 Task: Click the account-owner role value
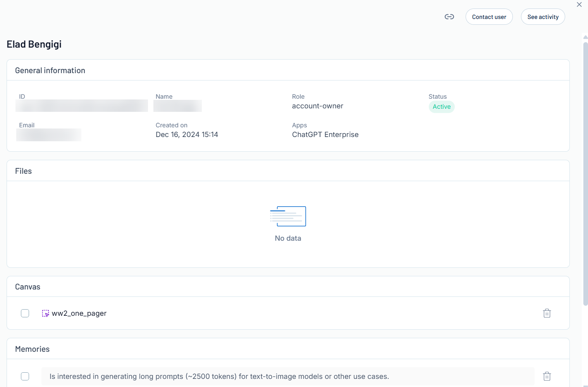pyautogui.click(x=317, y=106)
